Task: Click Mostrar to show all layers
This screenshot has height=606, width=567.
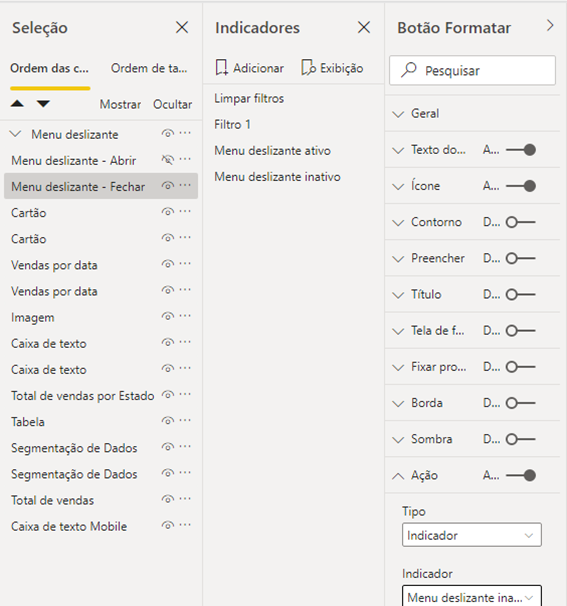Action: click(x=120, y=104)
